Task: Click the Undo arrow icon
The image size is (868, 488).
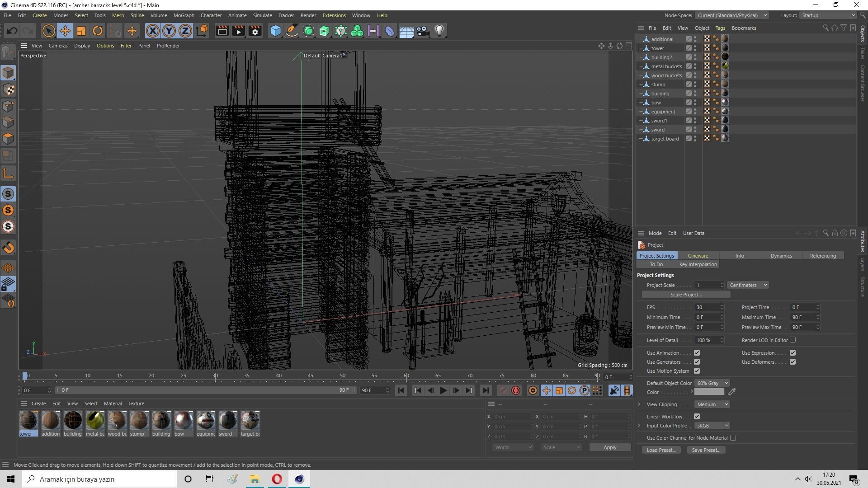Action: (x=12, y=31)
